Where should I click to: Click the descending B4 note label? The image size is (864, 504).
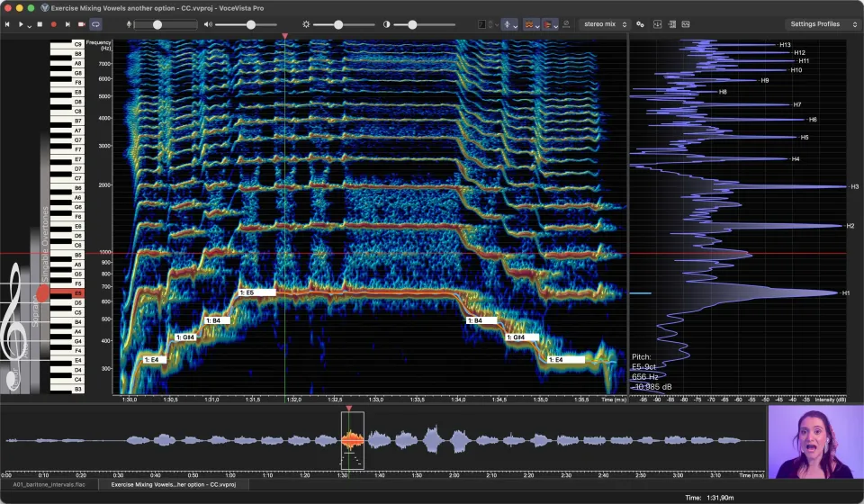[481, 320]
